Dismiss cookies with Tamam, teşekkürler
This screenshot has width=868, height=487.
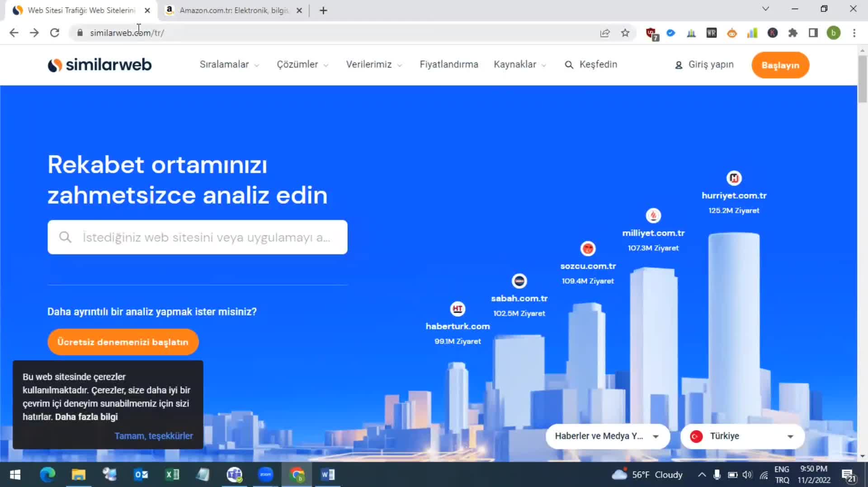(x=154, y=436)
